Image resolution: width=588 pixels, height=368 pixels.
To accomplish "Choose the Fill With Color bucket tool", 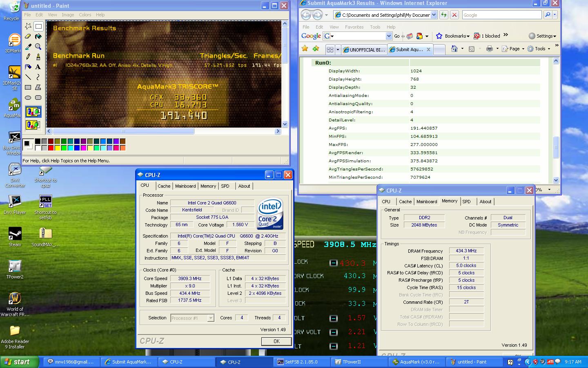I will pyautogui.click(x=38, y=36).
